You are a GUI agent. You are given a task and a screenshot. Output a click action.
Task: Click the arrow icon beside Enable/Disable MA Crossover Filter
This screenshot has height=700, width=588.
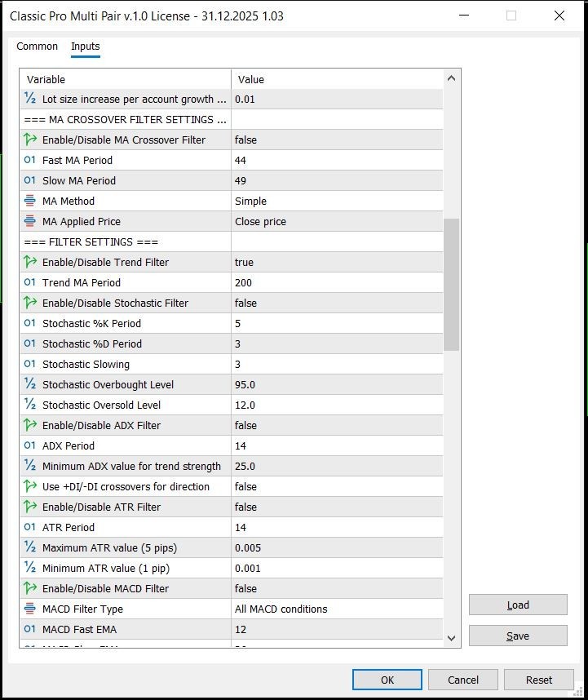[x=30, y=140]
